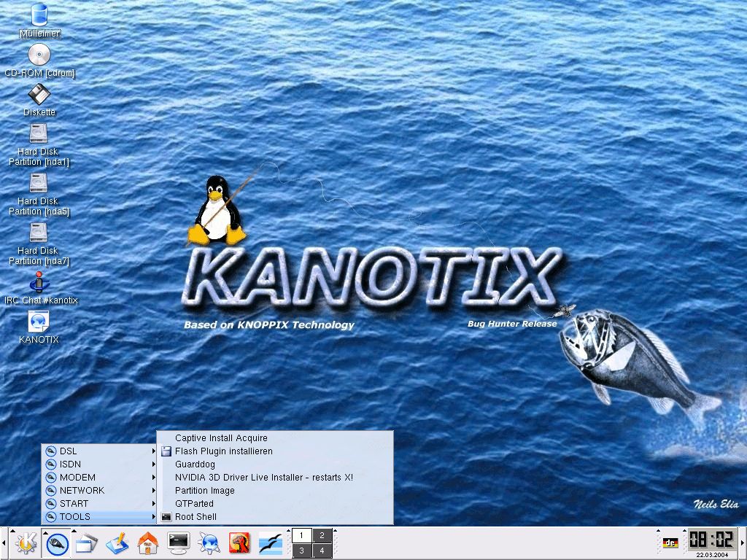
Task: Click the hide panel arrow at right end
Action: [743, 543]
